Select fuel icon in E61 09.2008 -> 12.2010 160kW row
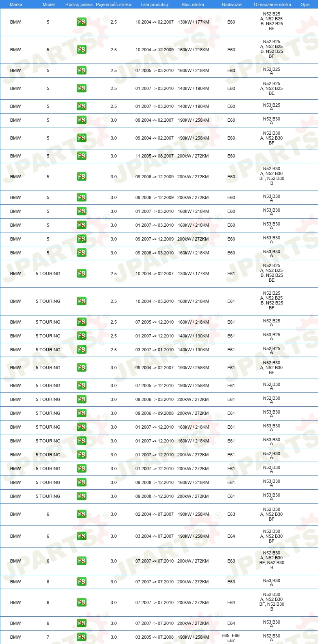 81,482
